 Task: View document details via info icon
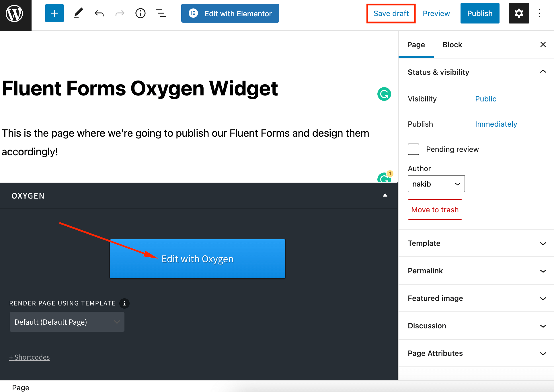[140, 13]
